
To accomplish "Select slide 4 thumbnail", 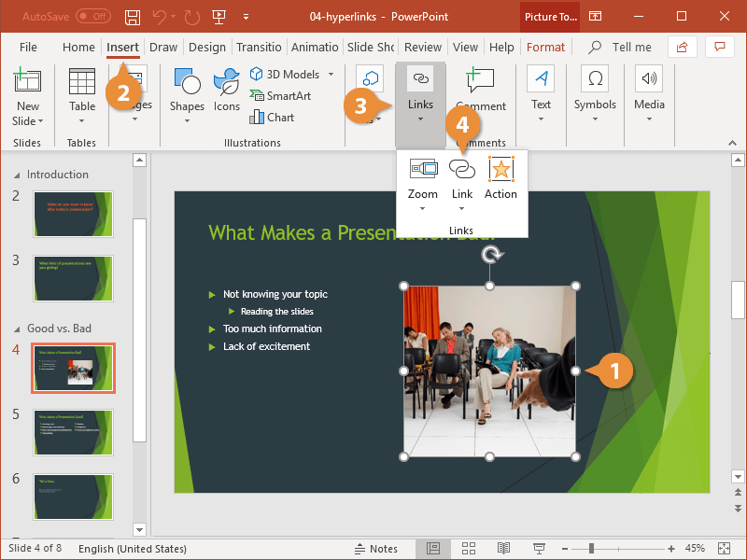I will (74, 368).
